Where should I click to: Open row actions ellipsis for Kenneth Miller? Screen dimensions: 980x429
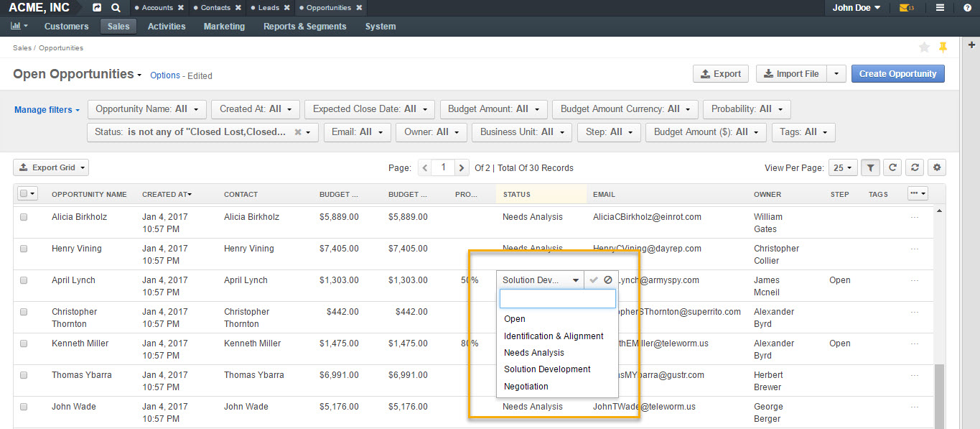pos(914,343)
